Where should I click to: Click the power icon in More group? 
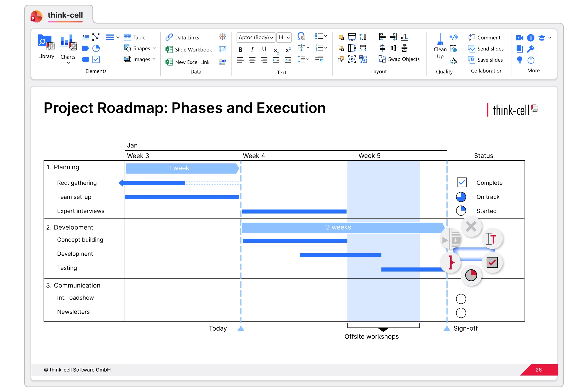(531, 60)
